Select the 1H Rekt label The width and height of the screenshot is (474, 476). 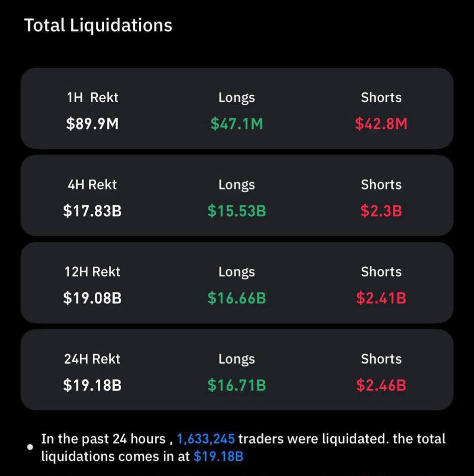point(93,97)
